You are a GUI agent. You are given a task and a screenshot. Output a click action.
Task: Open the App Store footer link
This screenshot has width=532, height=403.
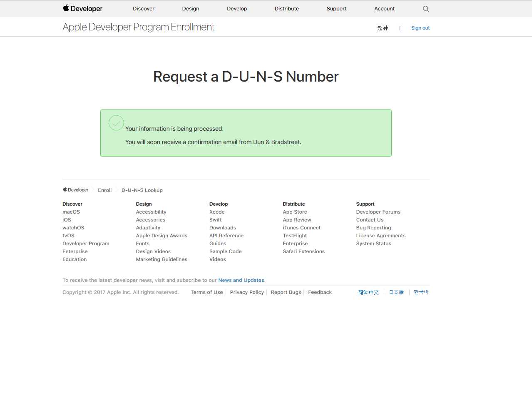(295, 212)
